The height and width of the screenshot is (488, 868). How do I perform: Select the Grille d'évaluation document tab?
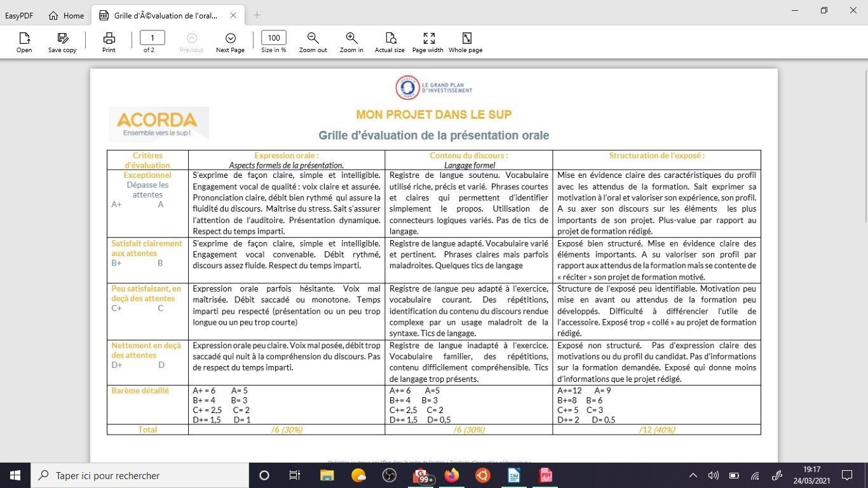pos(165,15)
